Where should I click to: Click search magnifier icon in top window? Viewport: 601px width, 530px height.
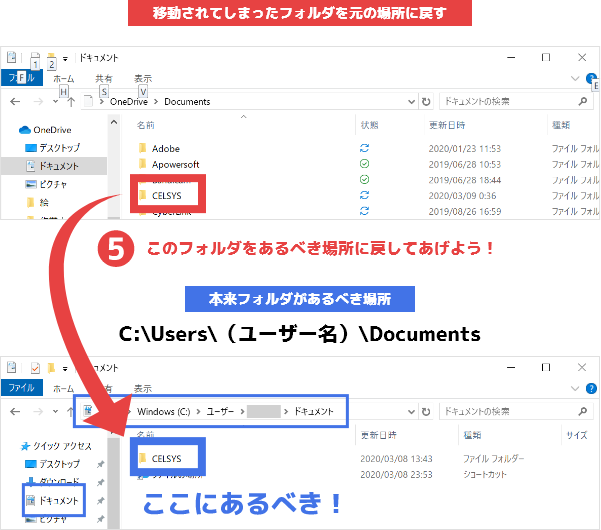tap(583, 101)
